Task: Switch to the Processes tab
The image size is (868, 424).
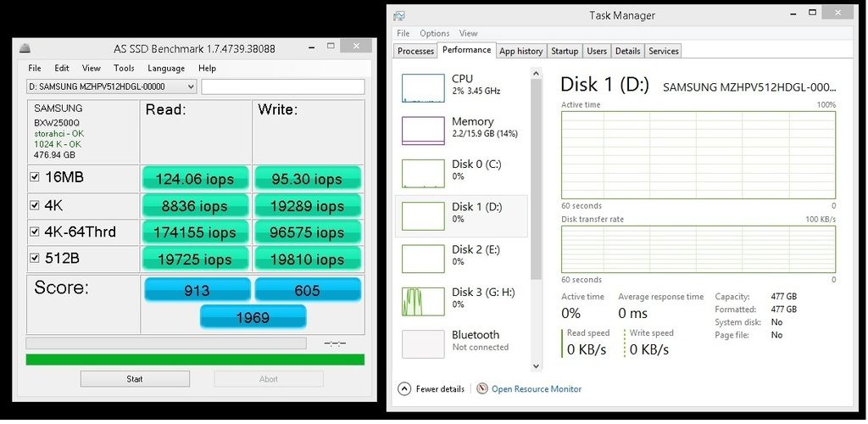Action: [x=415, y=51]
